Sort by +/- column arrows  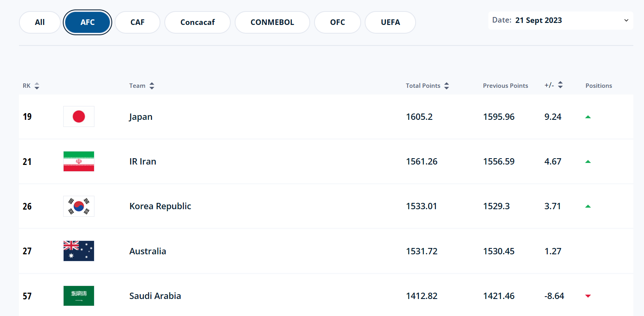pos(560,85)
